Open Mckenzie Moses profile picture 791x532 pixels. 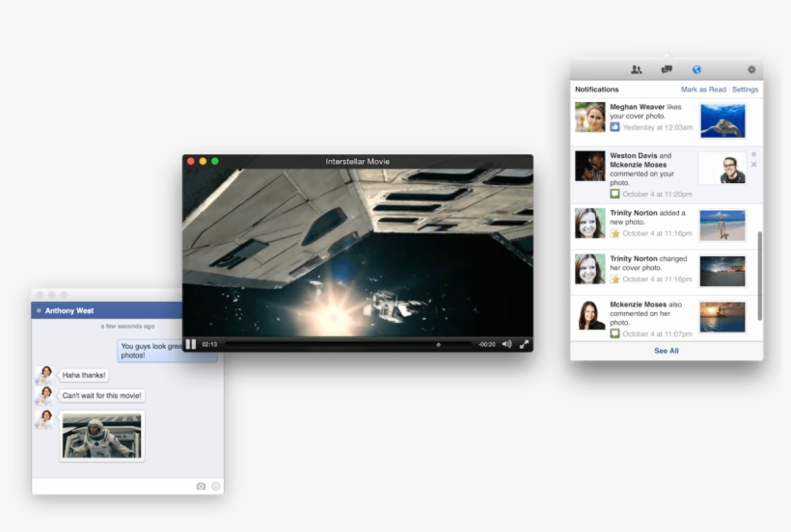pyautogui.click(x=589, y=315)
